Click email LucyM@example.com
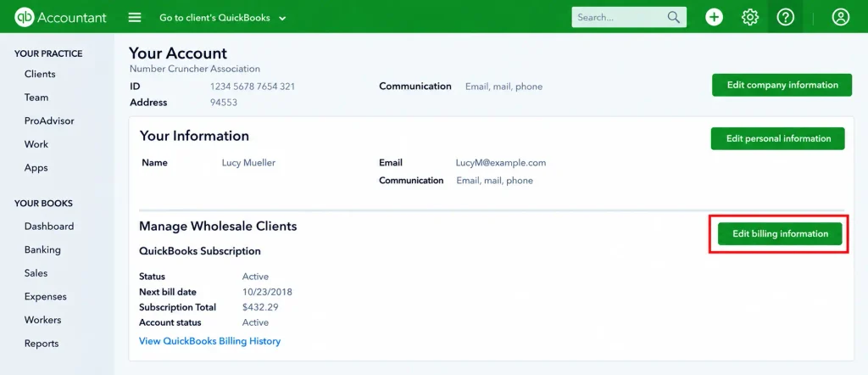Viewport: 868px width, 375px height. (501, 163)
